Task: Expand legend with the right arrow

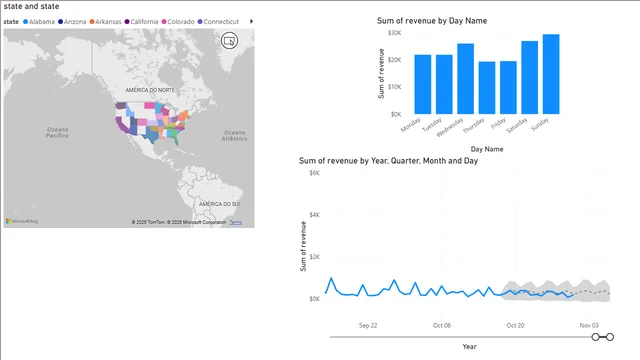Action: coord(251,21)
